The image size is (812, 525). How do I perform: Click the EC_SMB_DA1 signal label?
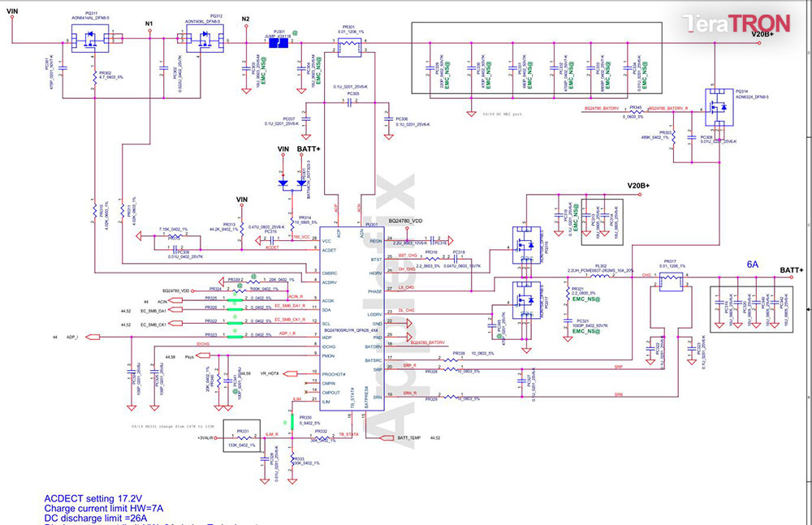coord(153,311)
